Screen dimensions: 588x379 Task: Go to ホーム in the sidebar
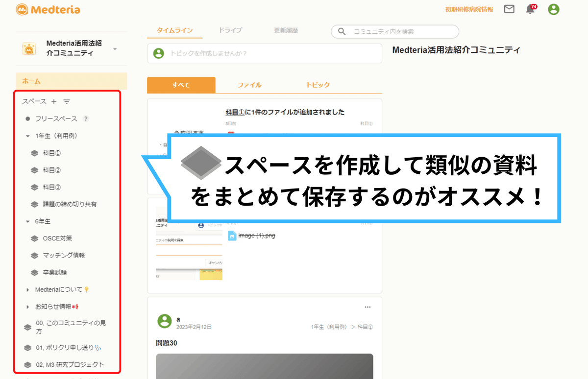click(71, 81)
